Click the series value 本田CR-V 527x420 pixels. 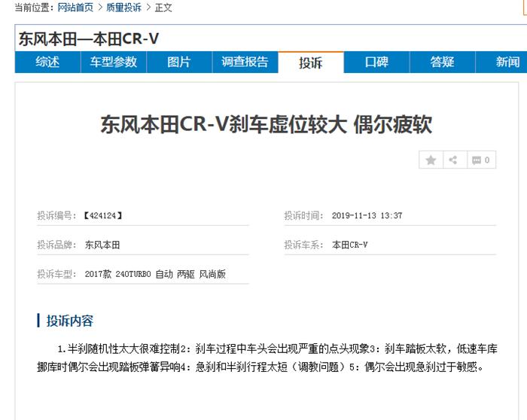349,245
